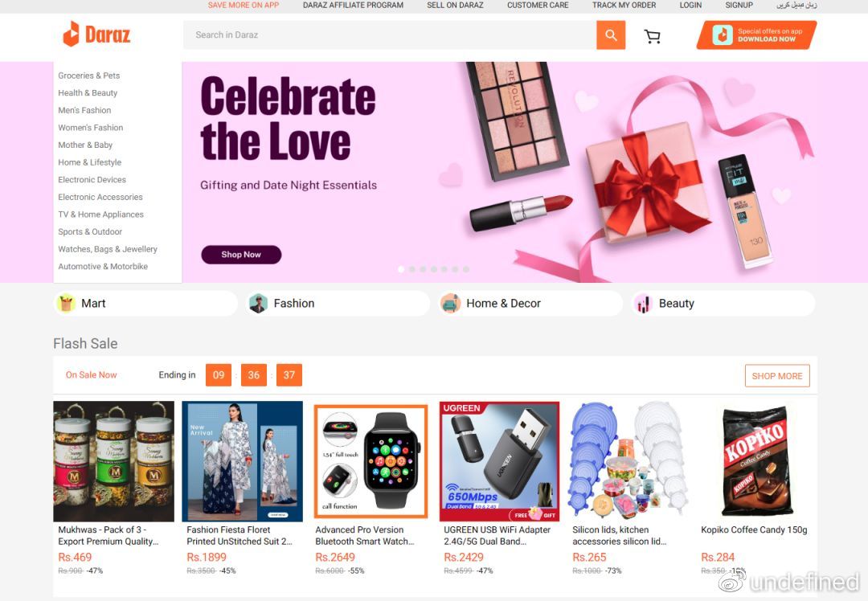Click the Home & Decor sofa icon
Image resolution: width=868 pixels, height=601 pixels.
(451, 304)
